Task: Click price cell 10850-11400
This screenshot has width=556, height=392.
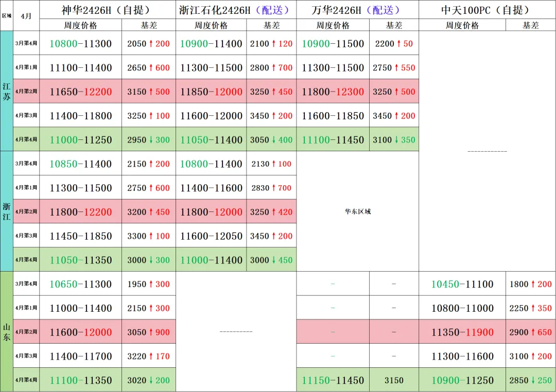Action: [80, 164]
